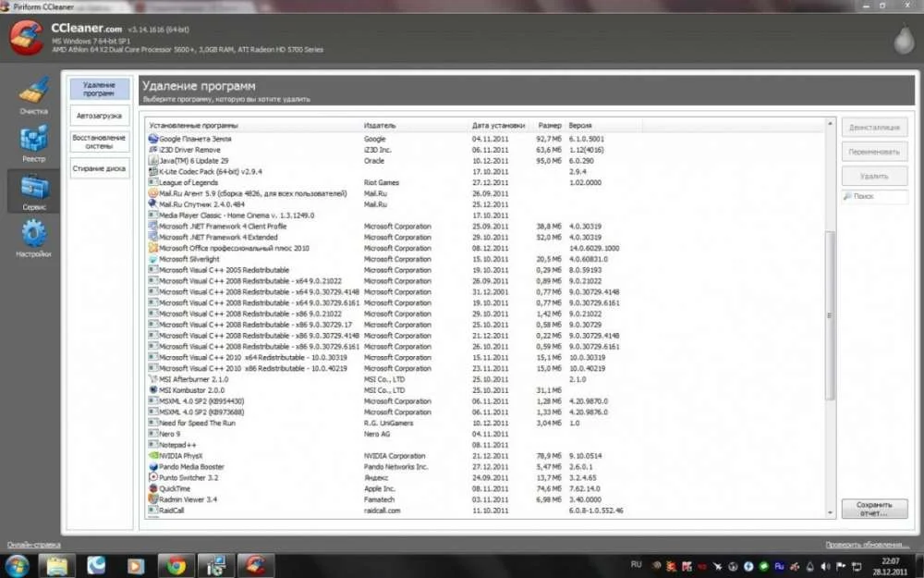Viewport: 924px width, 578px height.
Task: Click the Java(TM) 6 Update 29 icon
Action: (153, 160)
